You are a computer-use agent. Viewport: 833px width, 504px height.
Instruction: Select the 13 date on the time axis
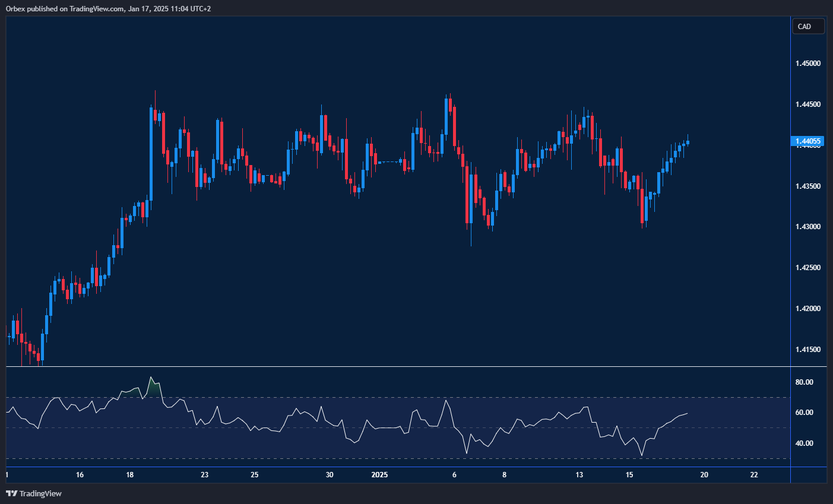[579, 475]
